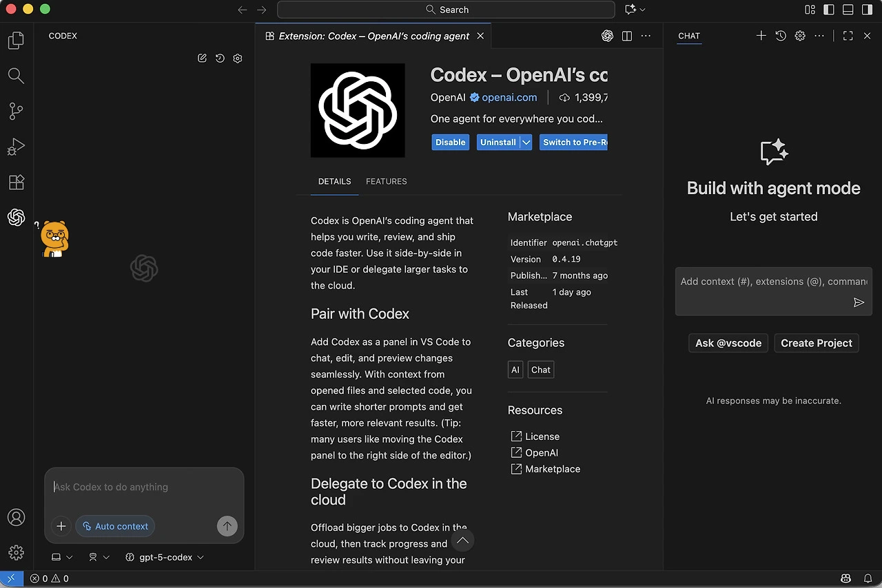Open editor More Actions ellipsis

point(646,36)
